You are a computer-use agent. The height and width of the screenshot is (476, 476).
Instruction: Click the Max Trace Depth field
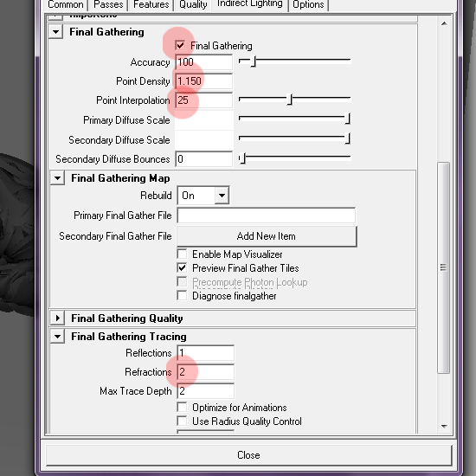click(205, 391)
